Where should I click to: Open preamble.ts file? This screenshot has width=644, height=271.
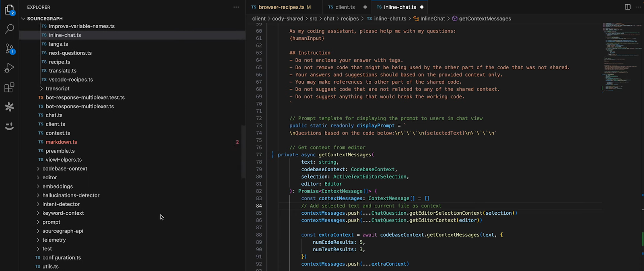coord(132,151)
